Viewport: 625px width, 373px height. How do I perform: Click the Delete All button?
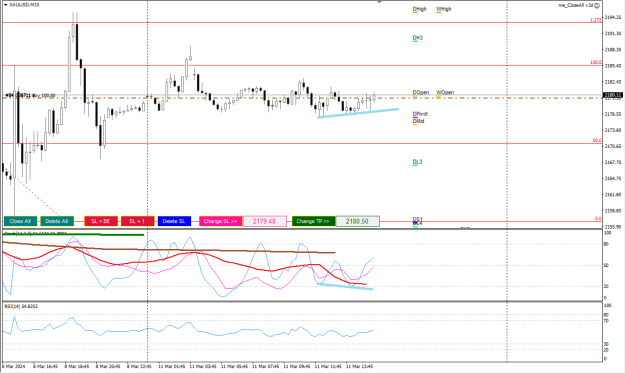tap(57, 221)
